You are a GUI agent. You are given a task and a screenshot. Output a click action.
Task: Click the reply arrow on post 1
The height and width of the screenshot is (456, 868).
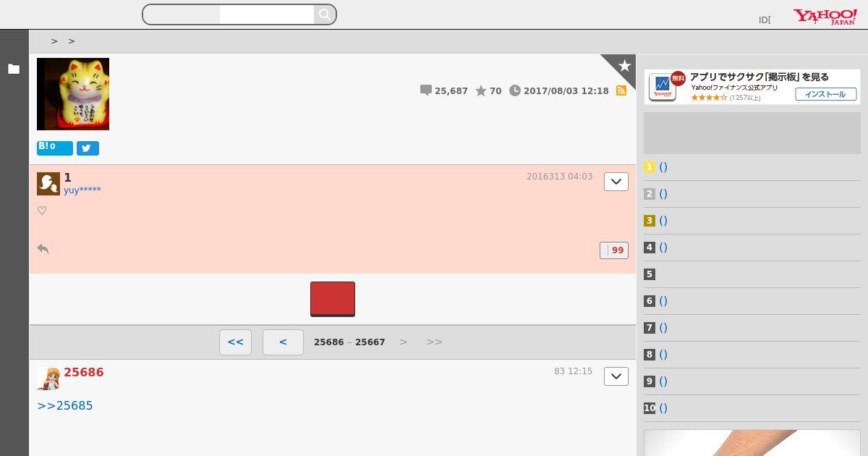click(43, 249)
